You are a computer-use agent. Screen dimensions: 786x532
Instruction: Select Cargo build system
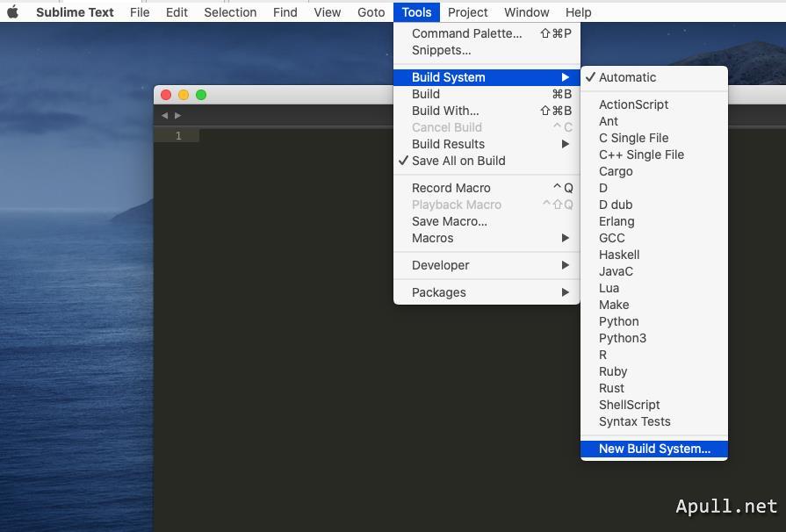click(654, 171)
